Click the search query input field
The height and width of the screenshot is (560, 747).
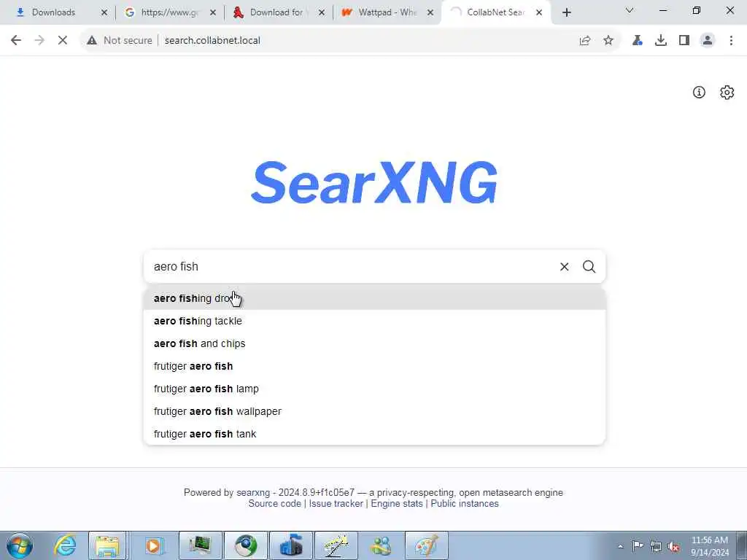point(352,267)
